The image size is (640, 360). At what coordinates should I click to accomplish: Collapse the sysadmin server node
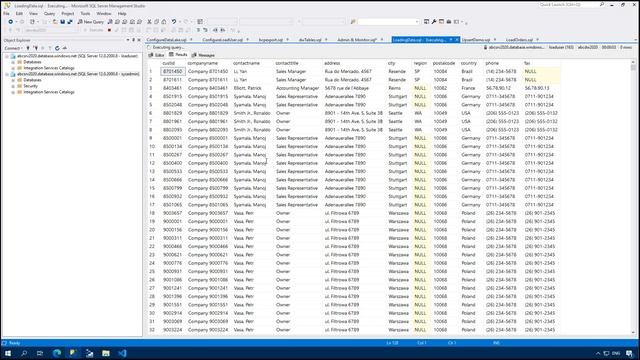[x=7, y=74]
